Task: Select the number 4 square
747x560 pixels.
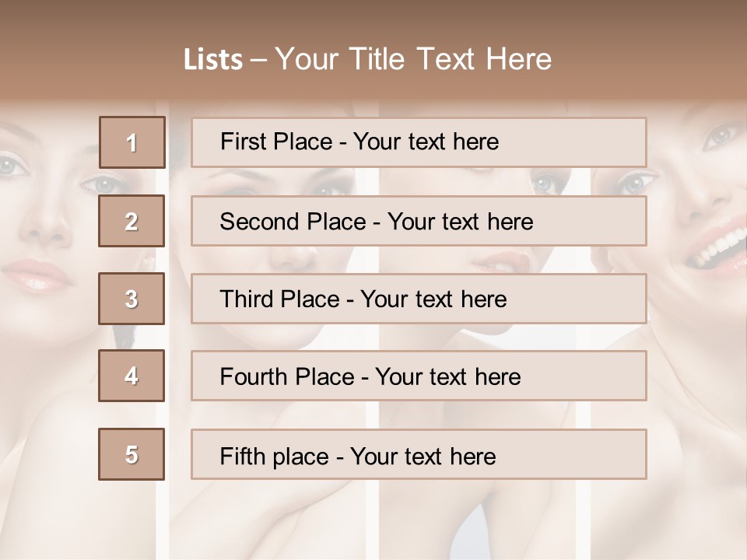Action: (132, 376)
